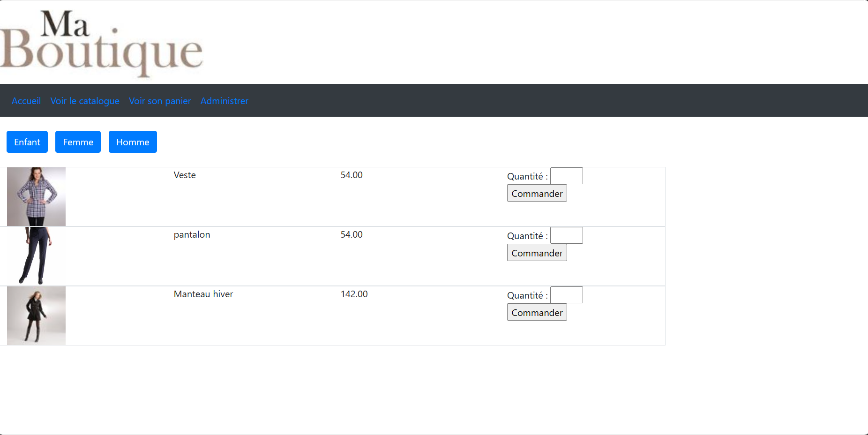Image resolution: width=868 pixels, height=435 pixels.
Task: Click the Veste product name
Action: click(185, 175)
